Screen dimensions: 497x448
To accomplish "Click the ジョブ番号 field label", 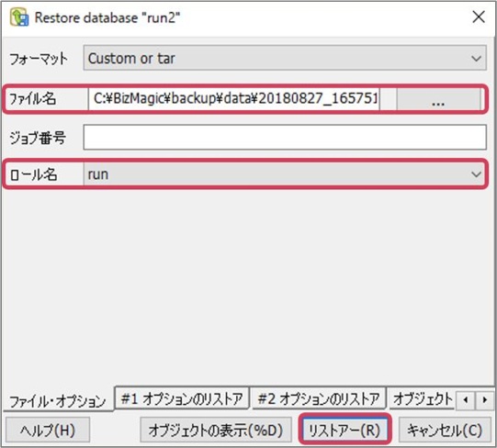I will pos(38,138).
